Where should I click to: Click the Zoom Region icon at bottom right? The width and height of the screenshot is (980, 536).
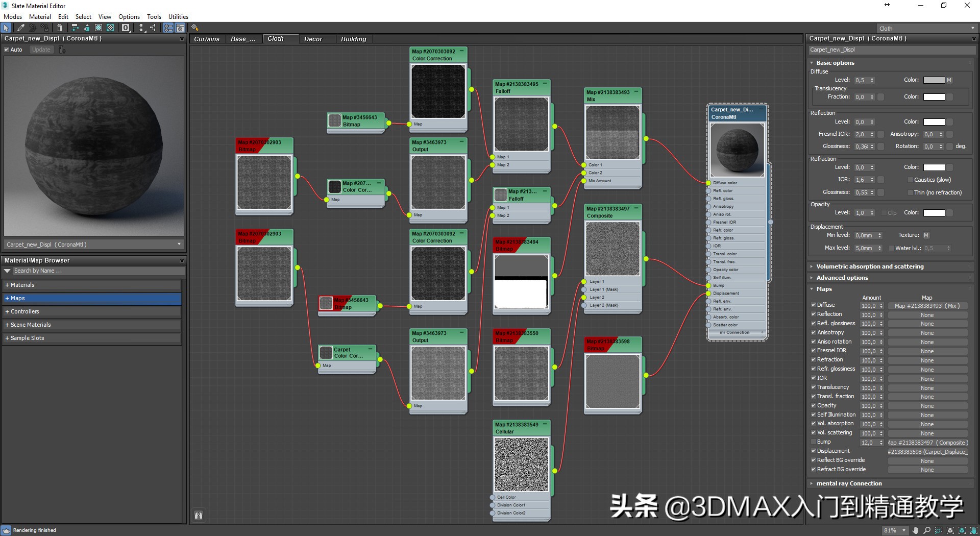point(939,531)
